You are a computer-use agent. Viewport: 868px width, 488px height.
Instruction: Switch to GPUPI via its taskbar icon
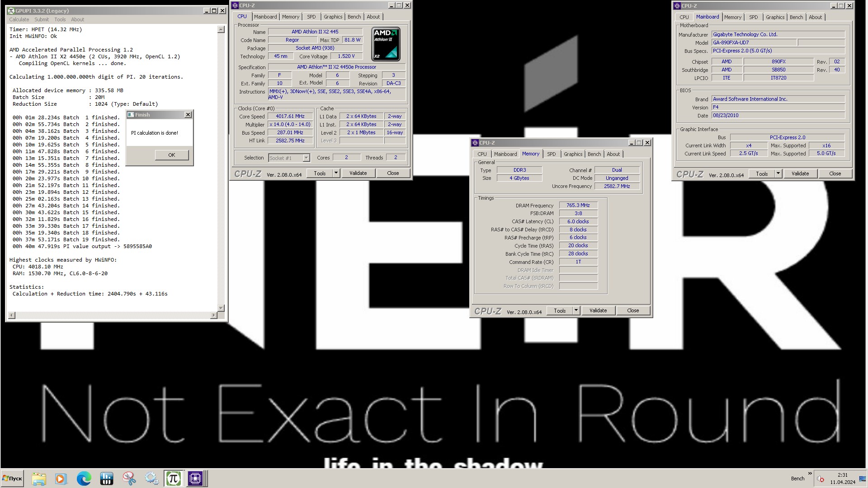click(174, 479)
